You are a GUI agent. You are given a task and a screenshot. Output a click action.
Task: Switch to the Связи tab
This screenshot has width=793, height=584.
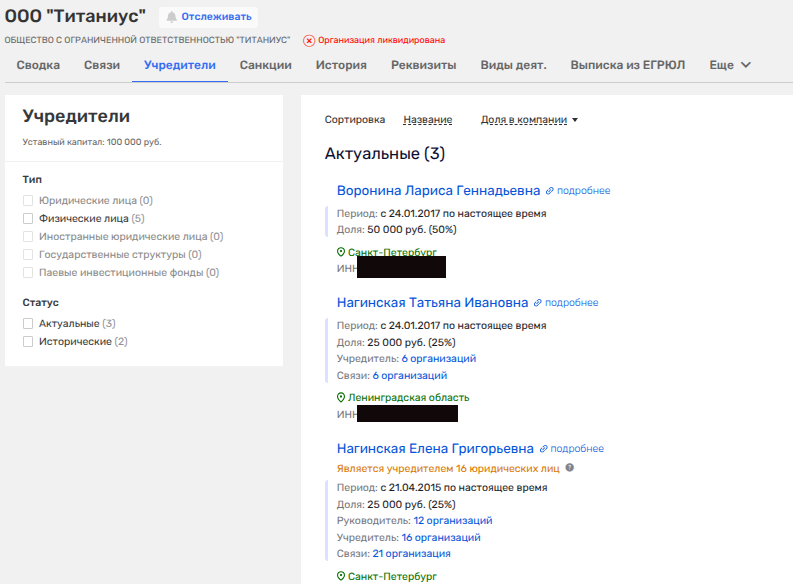pos(102,66)
